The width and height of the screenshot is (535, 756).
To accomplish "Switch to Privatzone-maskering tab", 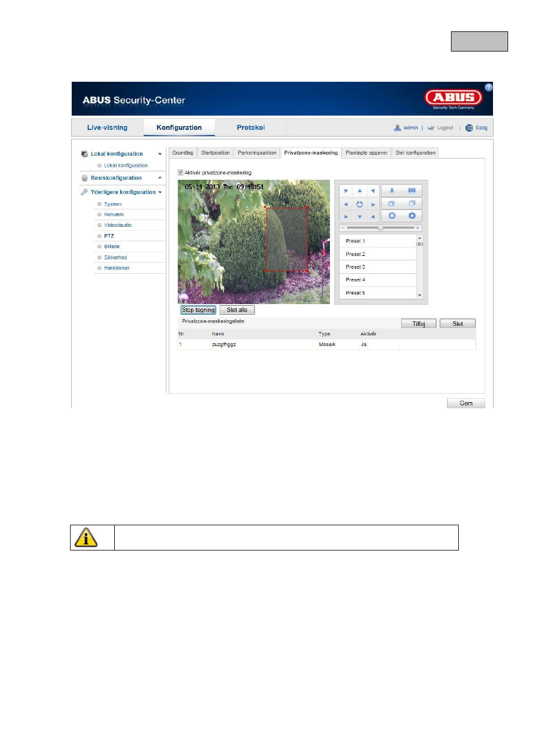I will (x=311, y=152).
